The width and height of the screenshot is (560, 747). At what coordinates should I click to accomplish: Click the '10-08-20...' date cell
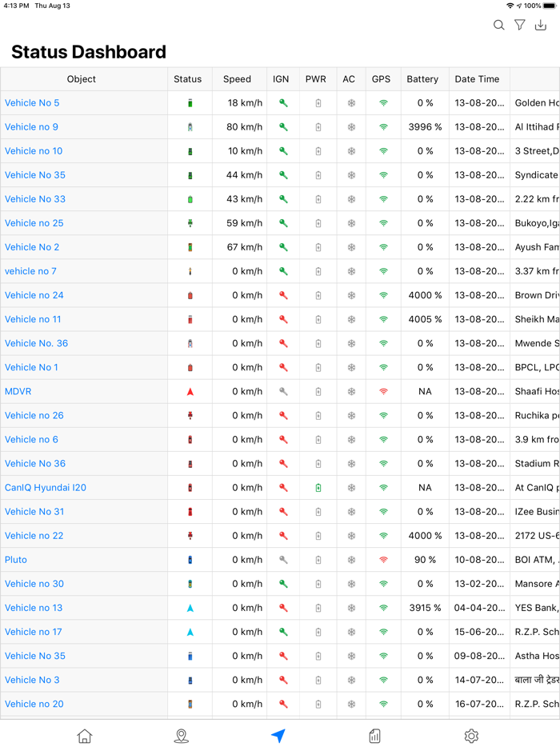coord(479,559)
